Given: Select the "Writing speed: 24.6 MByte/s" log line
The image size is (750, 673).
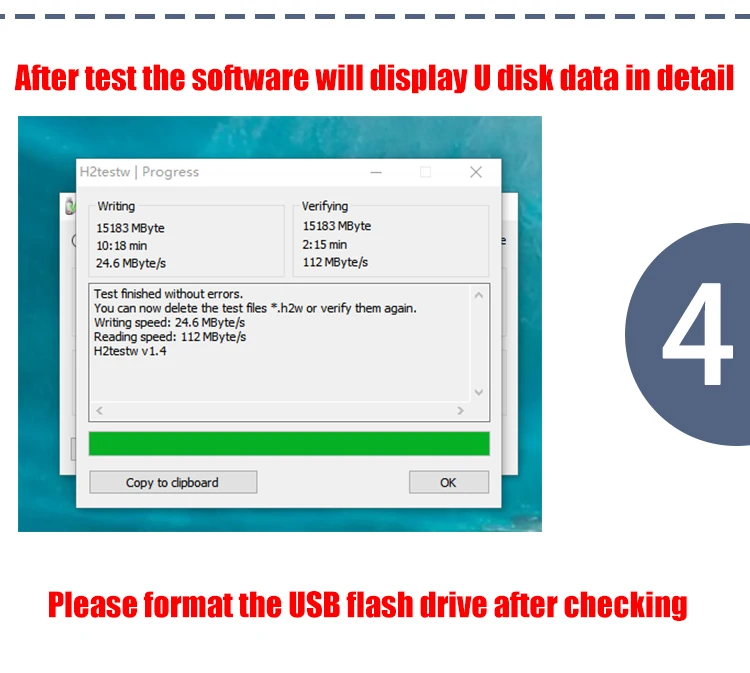Looking at the screenshot, I should tap(169, 322).
